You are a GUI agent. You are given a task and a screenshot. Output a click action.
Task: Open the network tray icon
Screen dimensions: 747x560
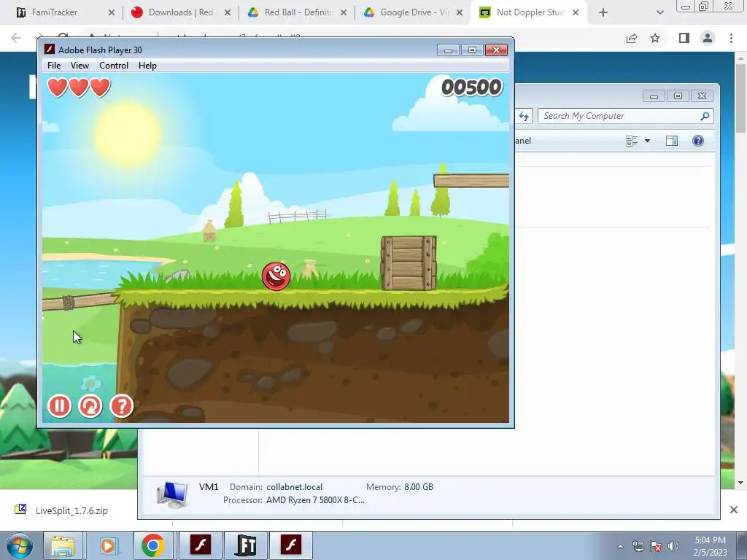pos(638,546)
